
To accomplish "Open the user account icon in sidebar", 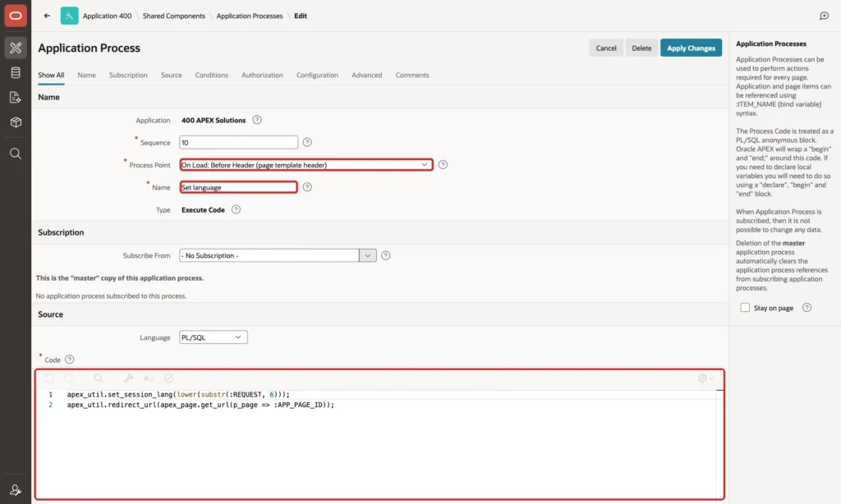I will tap(16, 490).
